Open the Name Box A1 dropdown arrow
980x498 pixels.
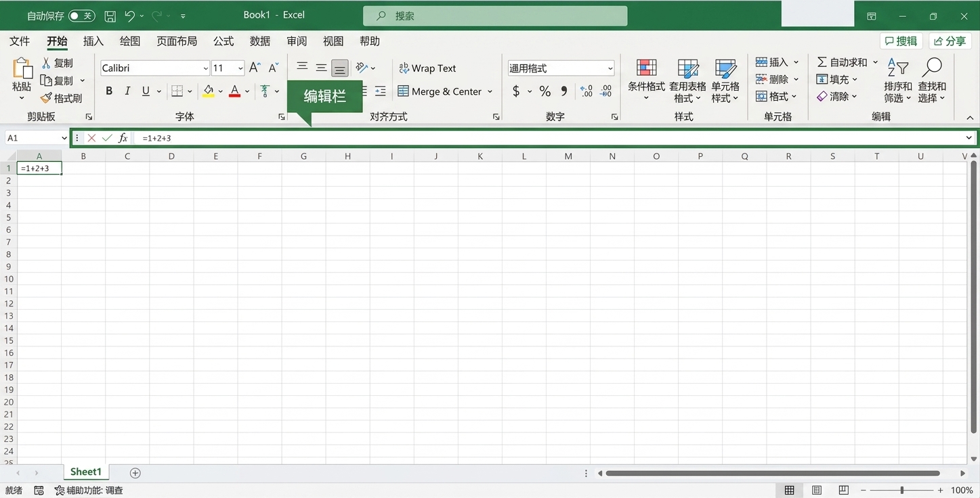[64, 138]
